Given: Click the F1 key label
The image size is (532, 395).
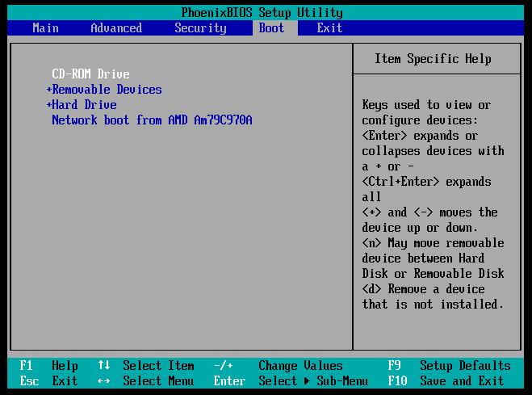Looking at the screenshot, I should coord(26,366).
